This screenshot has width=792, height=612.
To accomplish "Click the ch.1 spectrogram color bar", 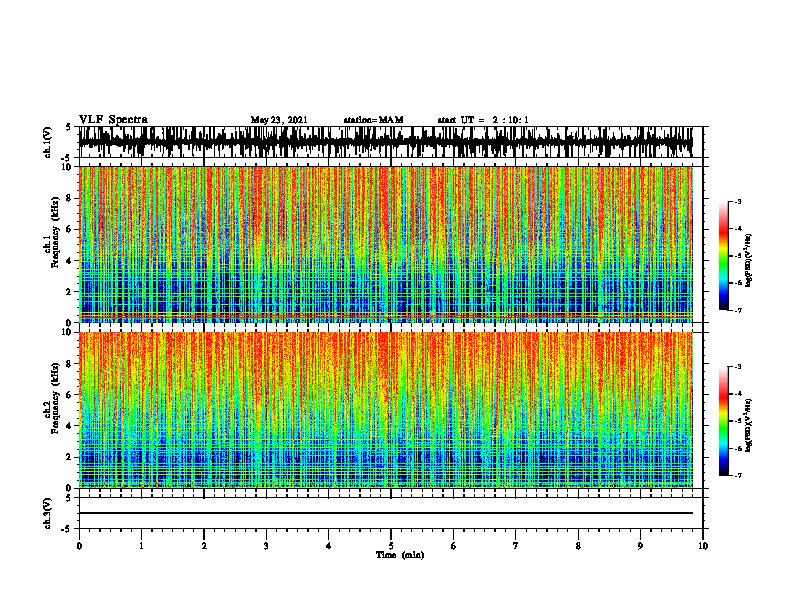I will (x=723, y=256).
